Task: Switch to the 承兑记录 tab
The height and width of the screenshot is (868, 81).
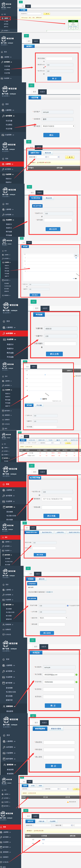Action: [x=49, y=198]
